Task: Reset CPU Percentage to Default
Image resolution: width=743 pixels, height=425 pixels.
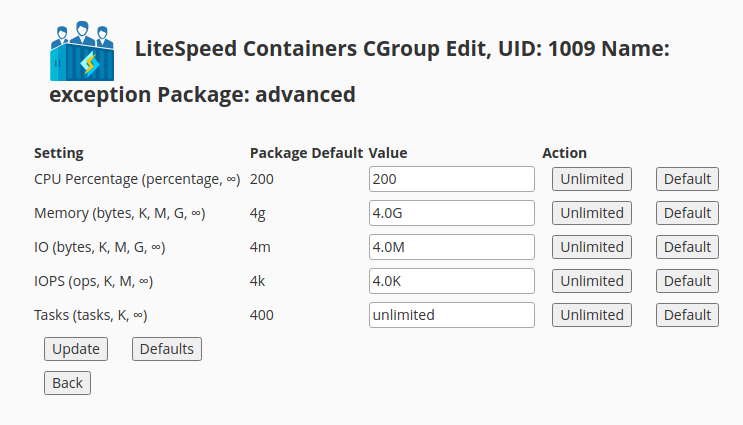Action: (687, 179)
